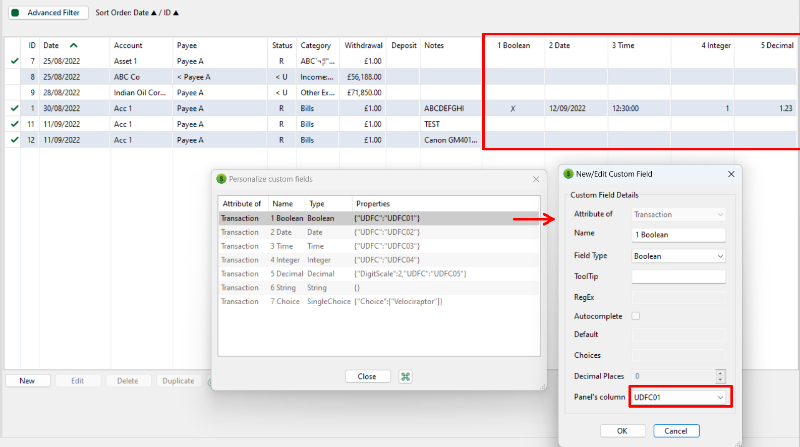The width and height of the screenshot is (800, 447).
Task: Click the reconciled checkmark on transaction 1
Action: (x=15, y=108)
